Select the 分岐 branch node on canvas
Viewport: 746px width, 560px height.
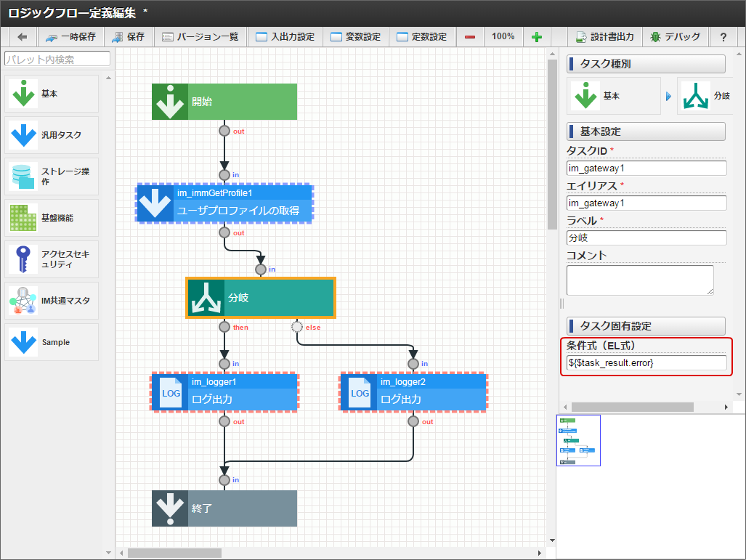point(261,298)
